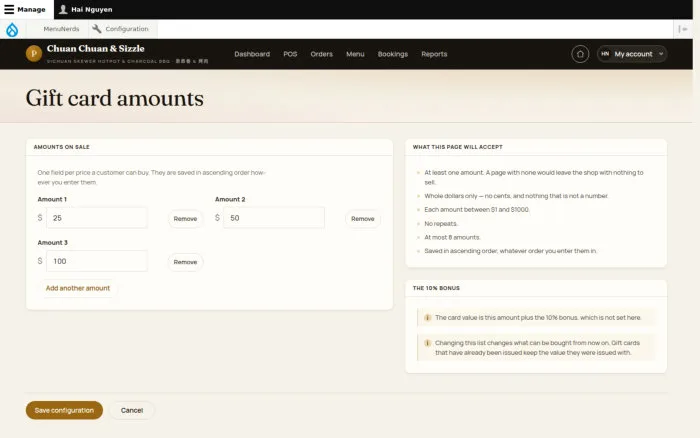Click WHAT THIS PAGE WILL ACCEPT header

point(458,147)
